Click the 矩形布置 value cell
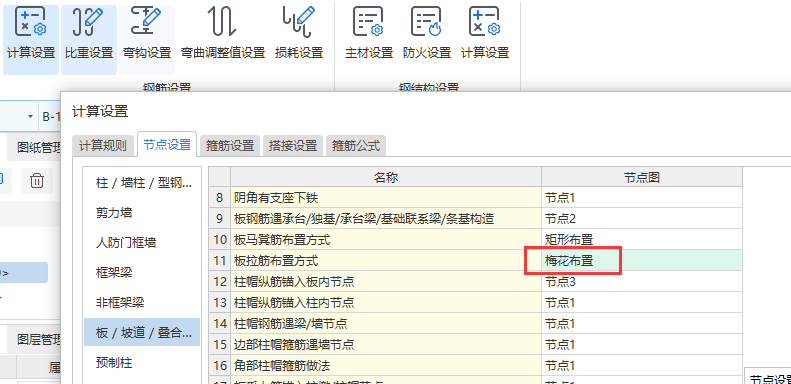 pyautogui.click(x=642, y=239)
